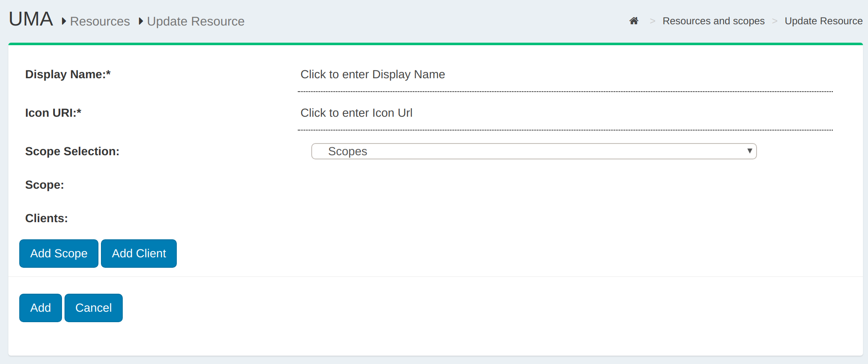Image resolution: width=868 pixels, height=364 pixels.
Task: Click the UMA page title
Action: pyautogui.click(x=31, y=19)
